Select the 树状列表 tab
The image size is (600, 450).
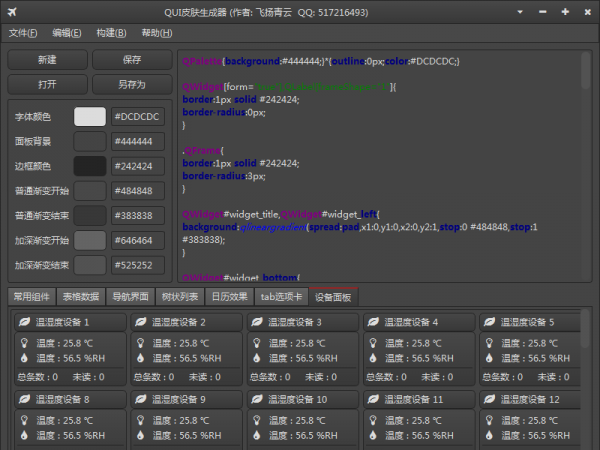click(179, 296)
